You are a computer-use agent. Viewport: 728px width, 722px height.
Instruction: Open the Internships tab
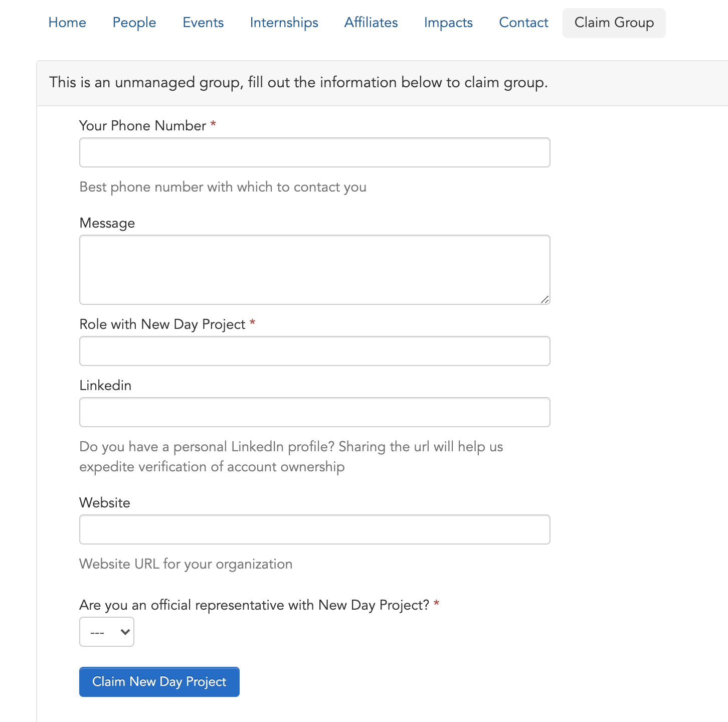tap(284, 23)
